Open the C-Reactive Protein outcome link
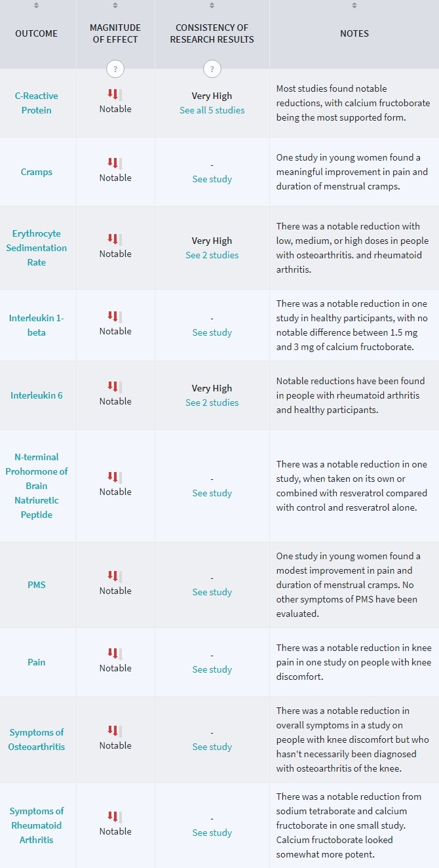The width and height of the screenshot is (439, 868). (x=37, y=103)
